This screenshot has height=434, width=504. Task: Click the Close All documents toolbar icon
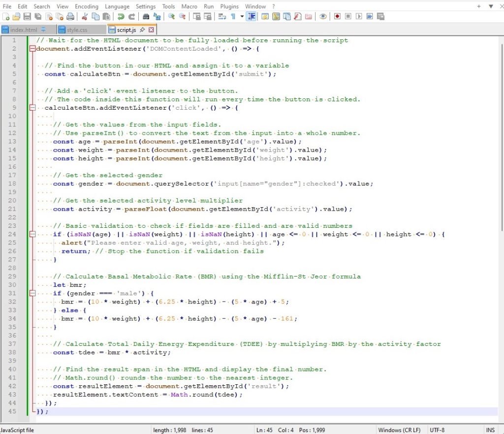(x=60, y=16)
